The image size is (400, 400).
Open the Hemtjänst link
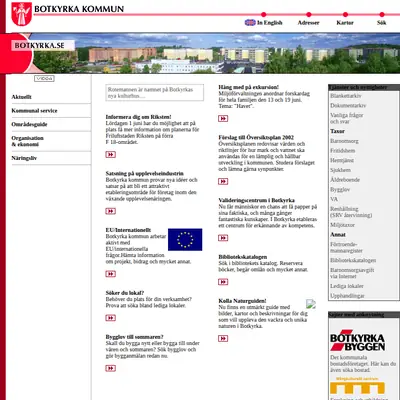(342, 160)
